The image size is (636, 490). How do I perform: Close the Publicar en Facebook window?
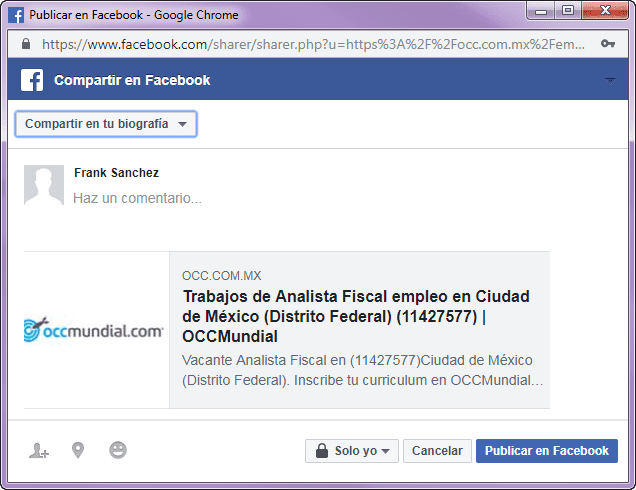click(x=605, y=11)
